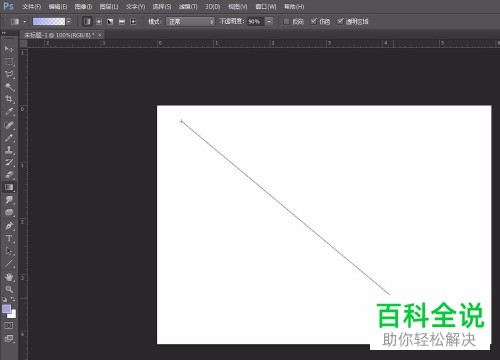Image resolution: width=500 pixels, height=360 pixels.
Task: Click the 不透明度 opacity value field
Action: coord(256,22)
